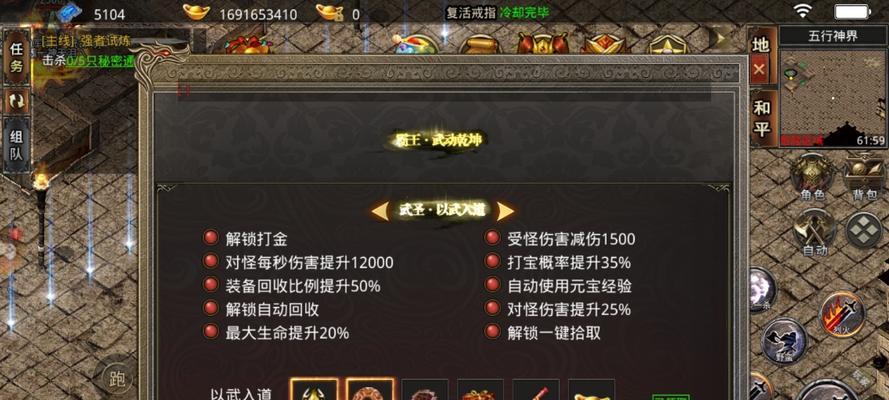Switch to the 组队 team tab
The image size is (889, 400).
16,145
